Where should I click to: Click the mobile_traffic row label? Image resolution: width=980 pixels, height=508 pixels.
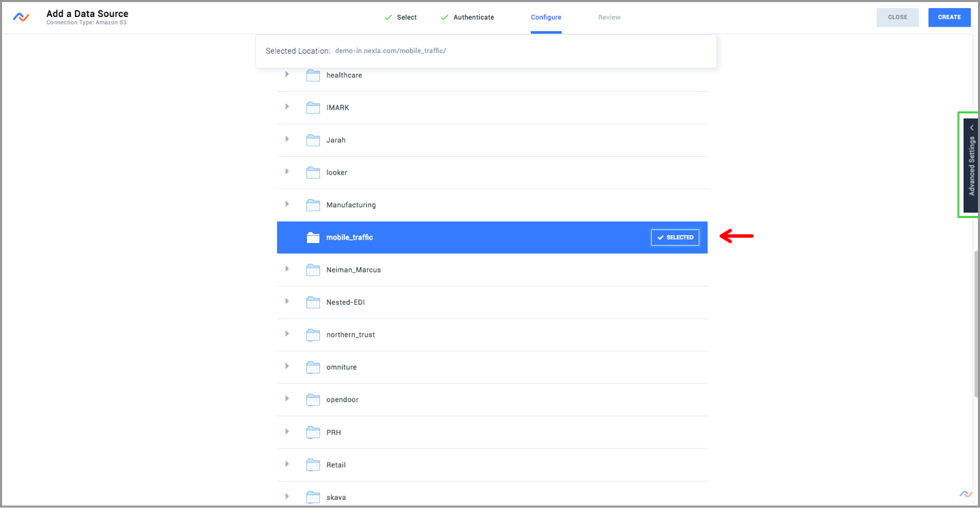[349, 237]
